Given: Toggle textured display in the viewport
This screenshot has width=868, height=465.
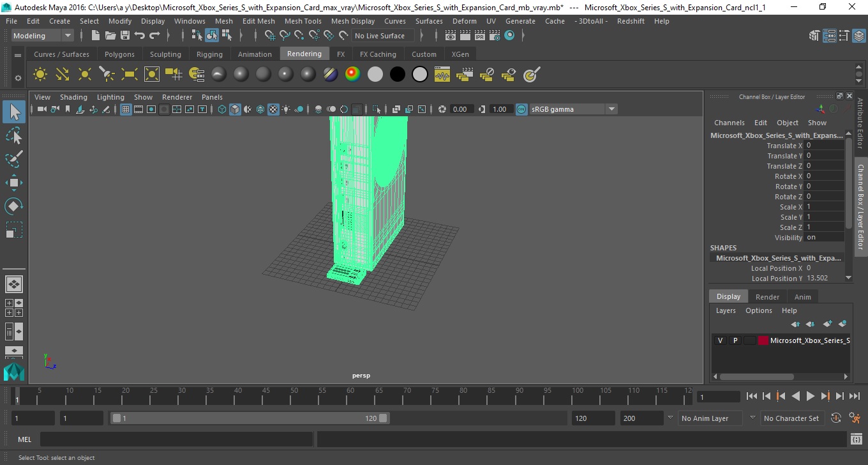Looking at the screenshot, I should click(x=273, y=109).
